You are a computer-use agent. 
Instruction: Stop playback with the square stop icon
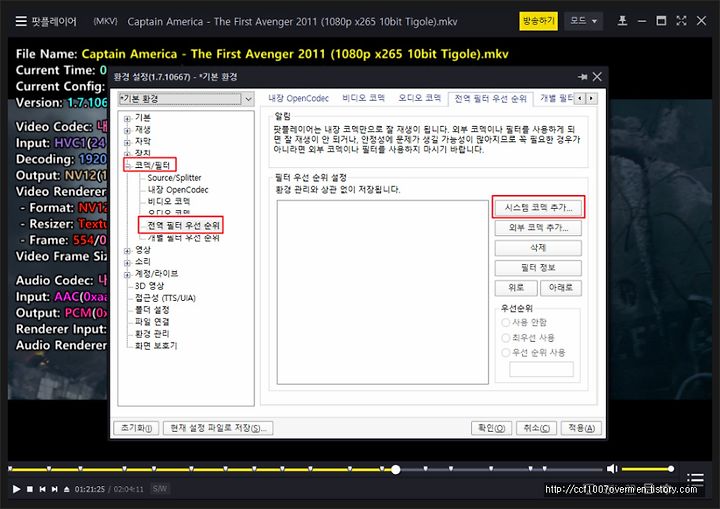pos(30,489)
